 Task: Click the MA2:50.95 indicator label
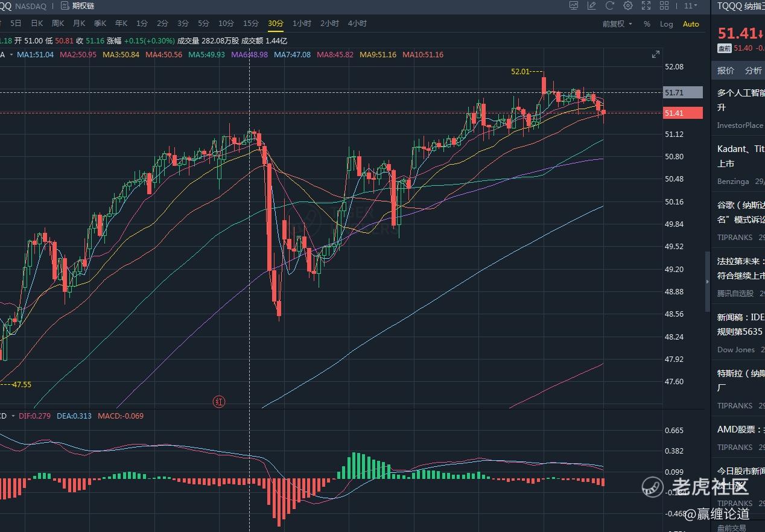(x=78, y=55)
